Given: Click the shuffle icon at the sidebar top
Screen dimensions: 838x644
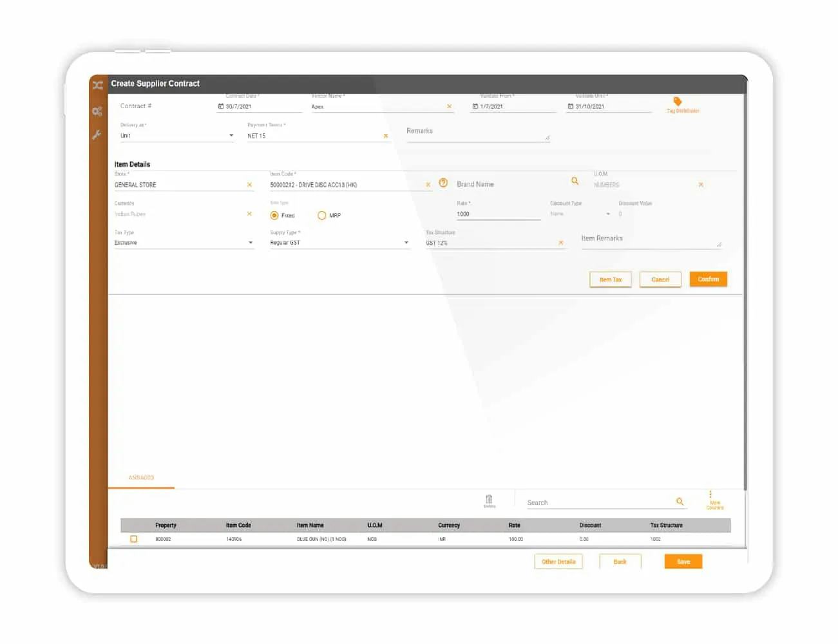Looking at the screenshot, I should coord(97,85).
